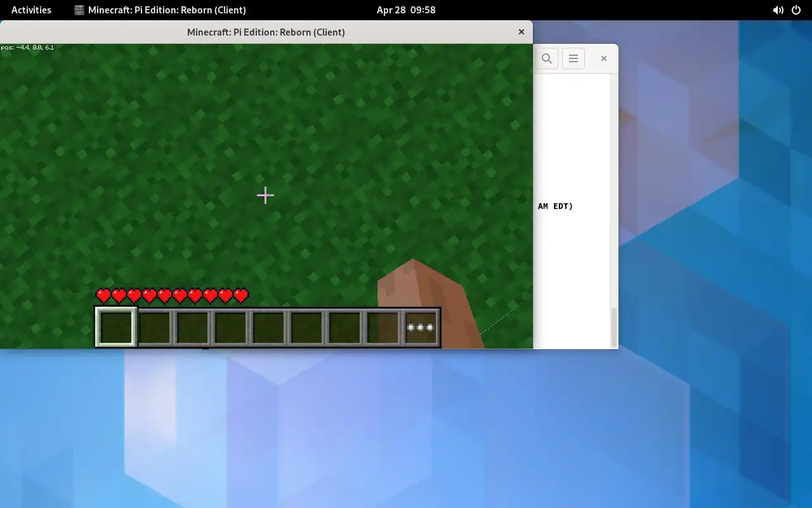Click the scrollbar in background window
The width and height of the screenshot is (812, 508).
point(613,327)
